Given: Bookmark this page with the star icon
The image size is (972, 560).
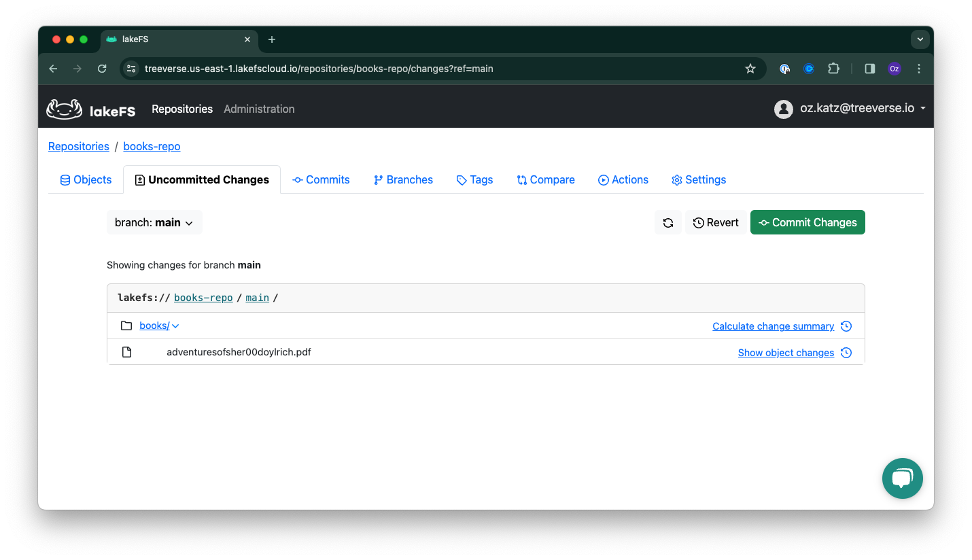Looking at the screenshot, I should [750, 69].
